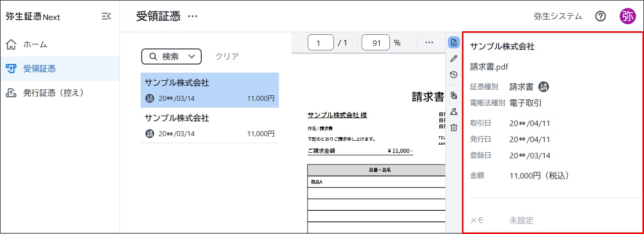Click the 請求書.pdf file name
644x234 pixels.
coord(490,67)
